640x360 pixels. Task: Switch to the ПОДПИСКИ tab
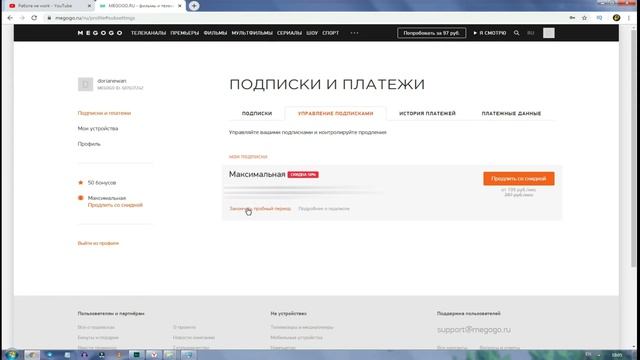pos(257,113)
